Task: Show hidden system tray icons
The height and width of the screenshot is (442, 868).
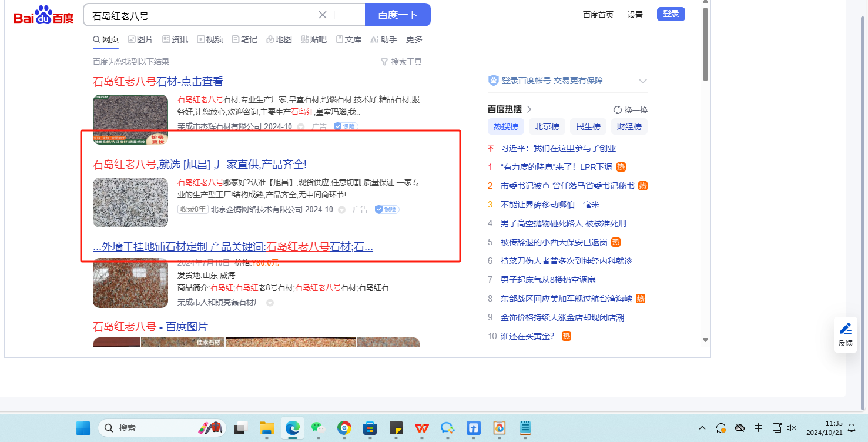Action: (x=702, y=428)
